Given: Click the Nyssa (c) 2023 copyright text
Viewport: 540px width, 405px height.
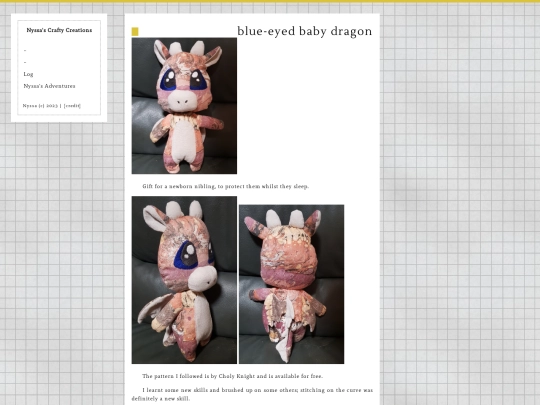Looking at the screenshot, I should [x=41, y=106].
